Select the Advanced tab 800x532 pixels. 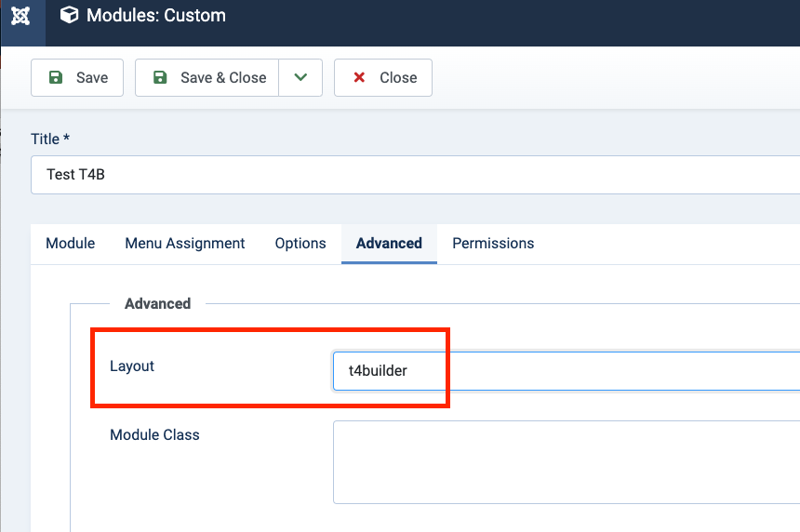[x=389, y=244]
